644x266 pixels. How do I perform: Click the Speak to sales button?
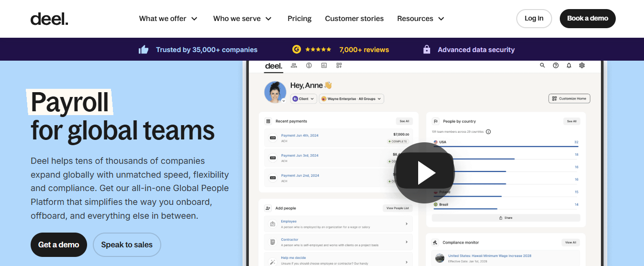click(x=127, y=245)
